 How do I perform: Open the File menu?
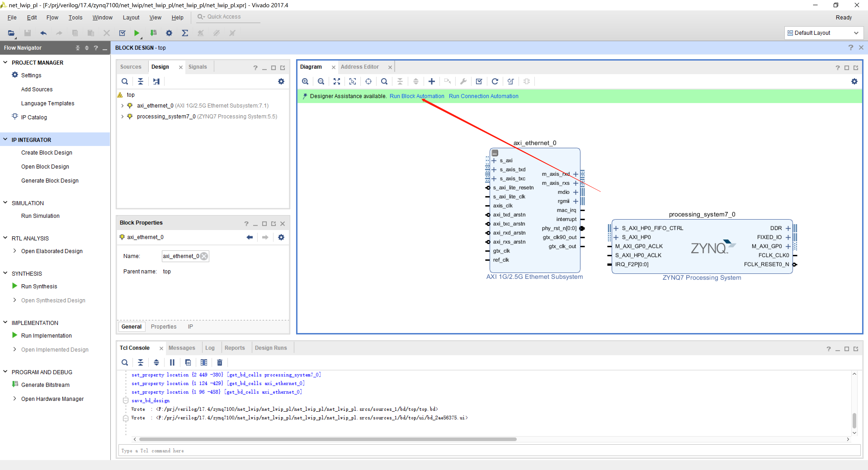(12, 18)
